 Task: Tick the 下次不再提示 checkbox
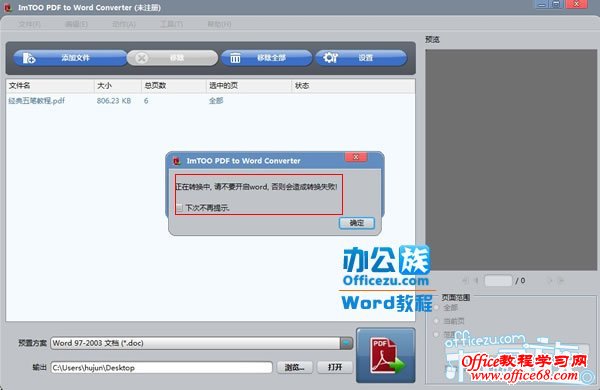pyautogui.click(x=179, y=208)
